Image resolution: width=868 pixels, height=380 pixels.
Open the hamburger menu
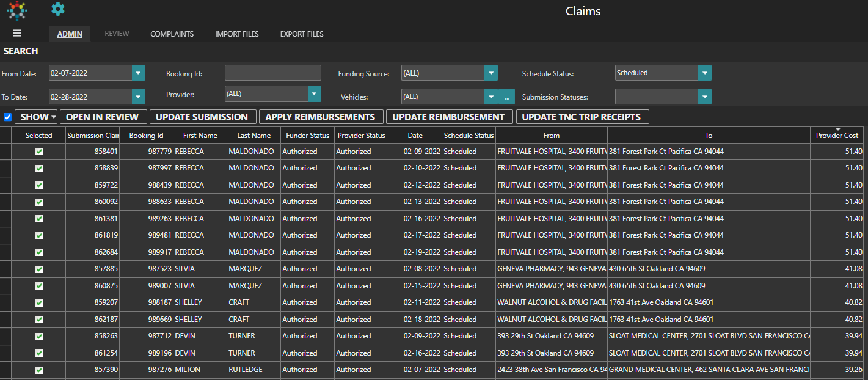[17, 34]
